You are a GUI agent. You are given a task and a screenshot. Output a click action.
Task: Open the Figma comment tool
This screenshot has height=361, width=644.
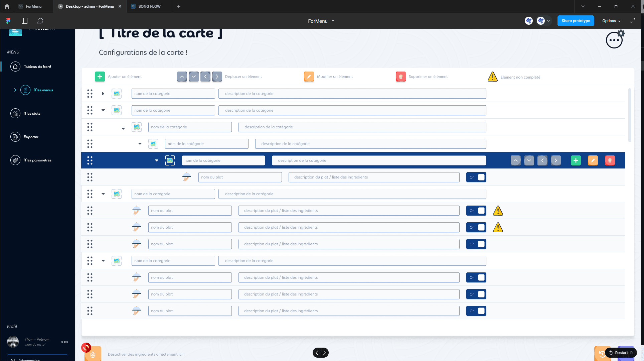click(x=40, y=21)
